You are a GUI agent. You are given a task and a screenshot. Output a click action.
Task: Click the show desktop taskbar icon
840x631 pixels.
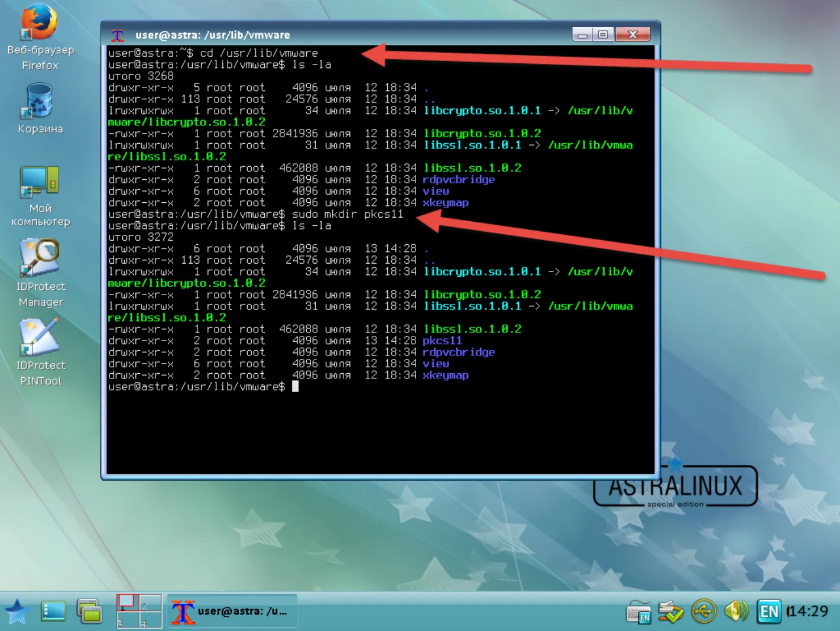click(x=53, y=611)
